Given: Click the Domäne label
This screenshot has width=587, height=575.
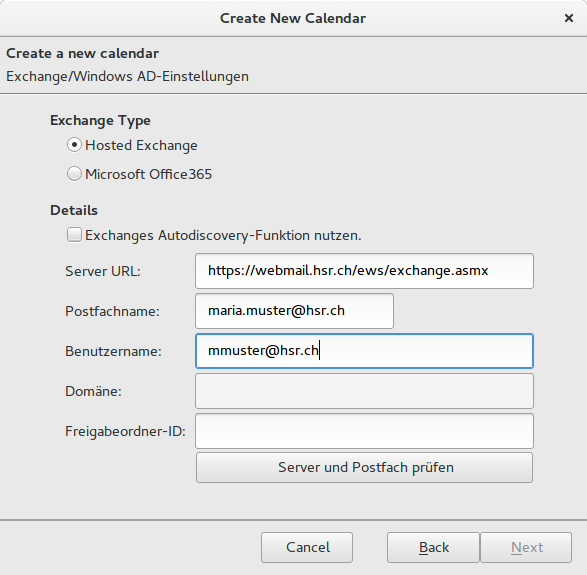Looking at the screenshot, I should 94,391.
